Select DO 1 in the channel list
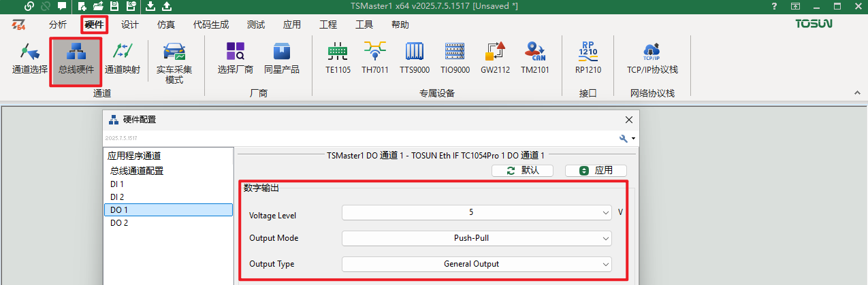Screen dimensions: 868x285 coord(168,210)
